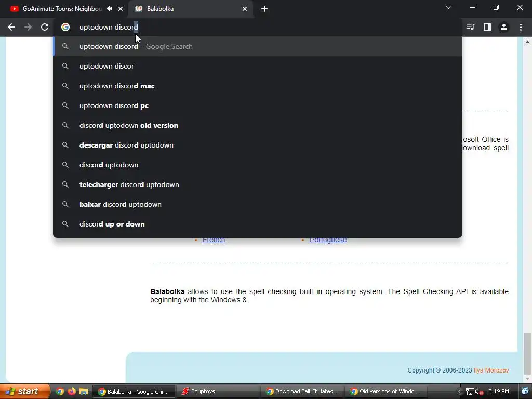Click the forward navigation arrow
This screenshot has width=532, height=399.
[x=28, y=27]
